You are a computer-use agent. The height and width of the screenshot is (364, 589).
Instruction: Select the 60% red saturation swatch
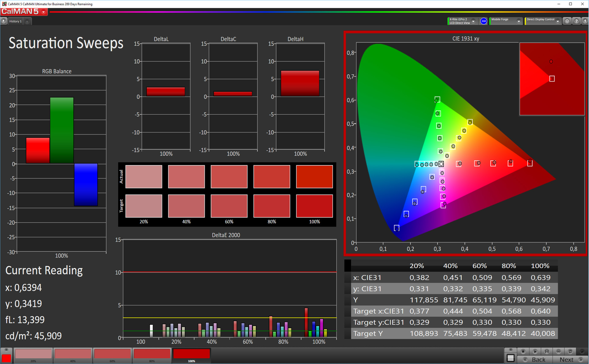[112, 354]
